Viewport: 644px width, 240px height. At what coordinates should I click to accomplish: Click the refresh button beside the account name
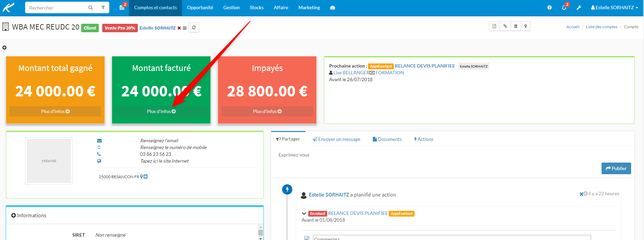pyautogui.click(x=194, y=27)
